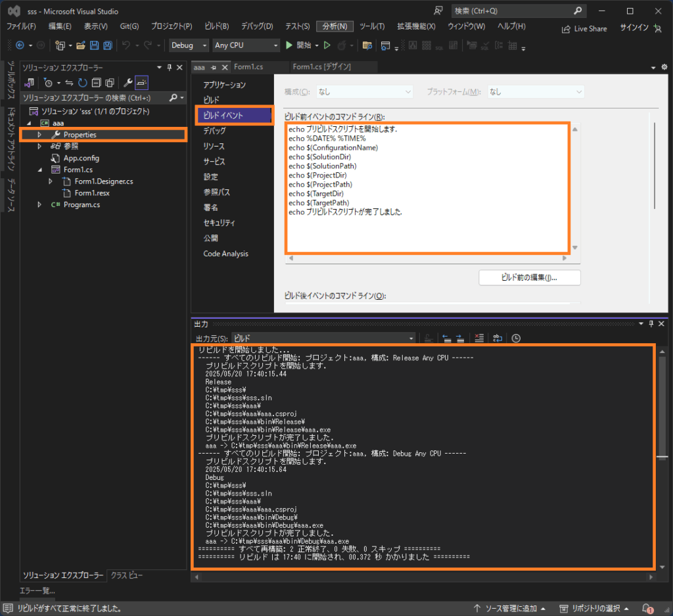Viewport: 673px width, 616px height.
Task: Refresh Solution Explorer with the sync icon
Action: tap(82, 83)
